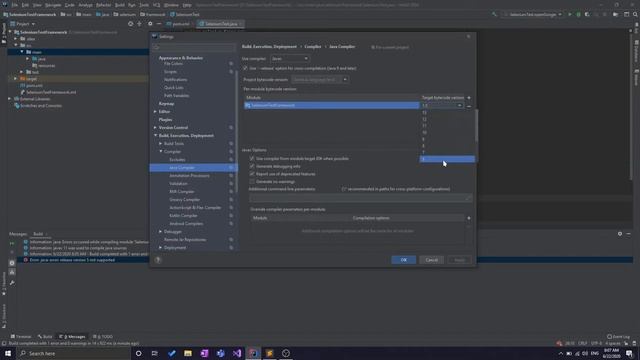Click the Debug bug icon in toolbar
This screenshot has width=640, height=360.
[578, 14]
